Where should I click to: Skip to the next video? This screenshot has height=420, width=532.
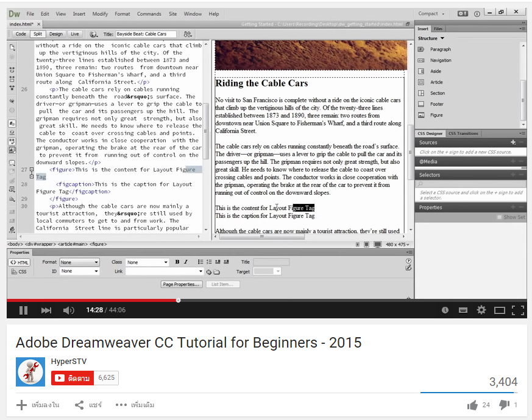click(46, 310)
